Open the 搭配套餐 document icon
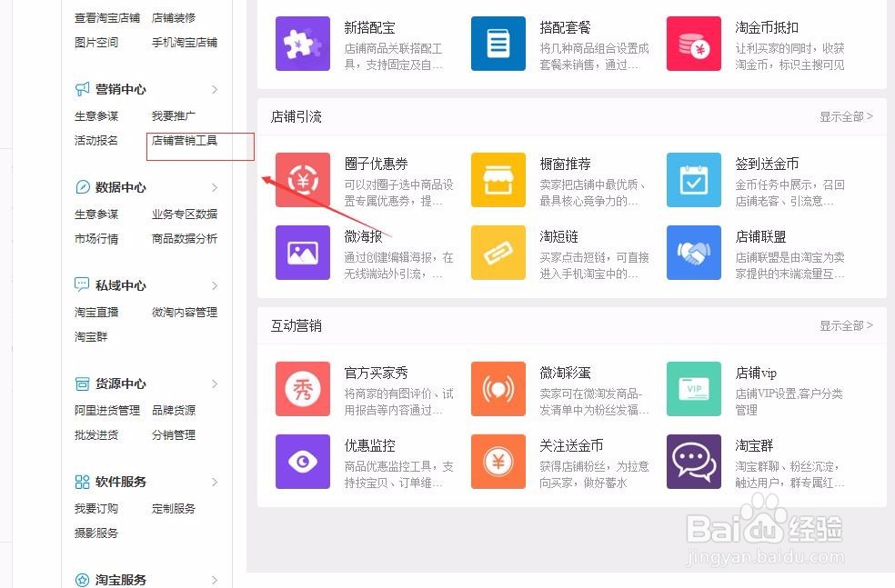The image size is (895, 588). [x=498, y=44]
